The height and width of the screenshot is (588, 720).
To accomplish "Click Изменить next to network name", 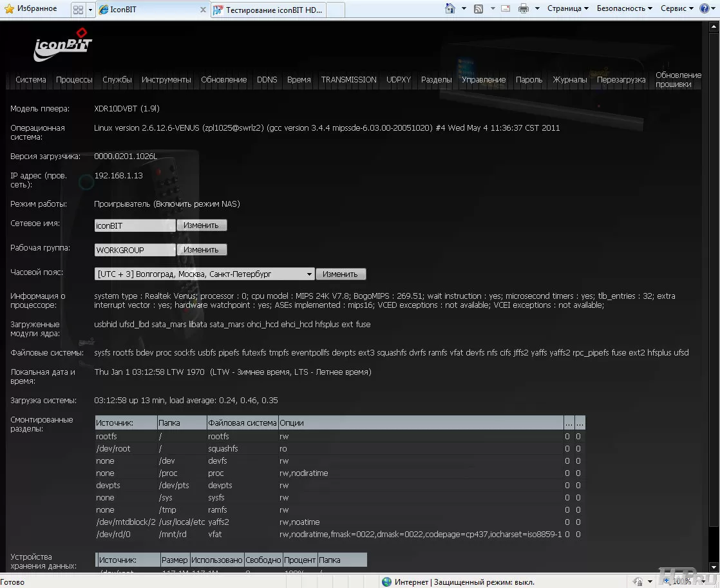I will coord(202,225).
